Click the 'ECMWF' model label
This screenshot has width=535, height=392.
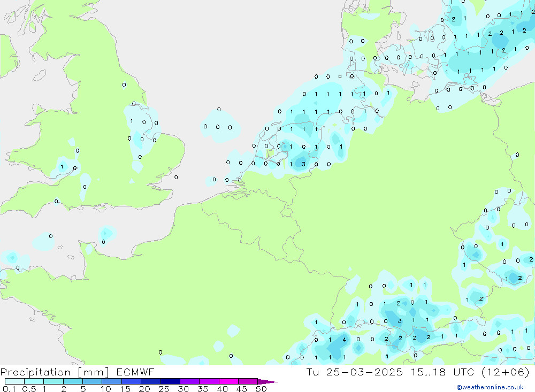pos(135,372)
